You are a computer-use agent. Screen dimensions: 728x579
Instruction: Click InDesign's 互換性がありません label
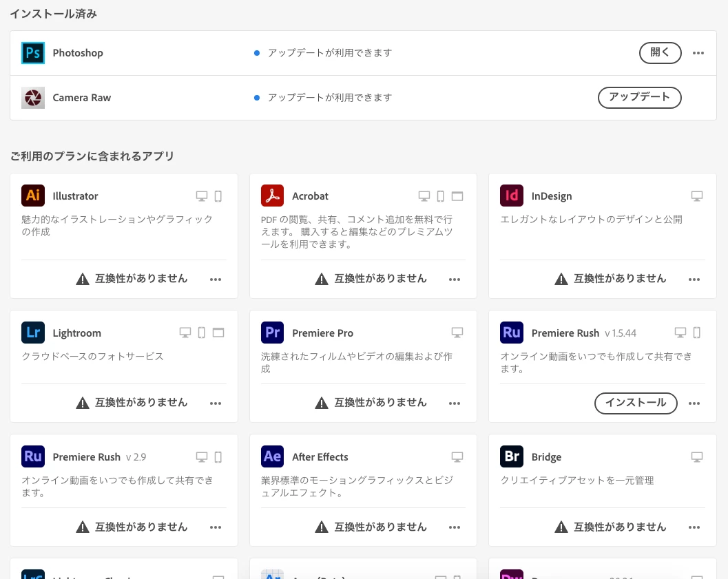(620, 278)
